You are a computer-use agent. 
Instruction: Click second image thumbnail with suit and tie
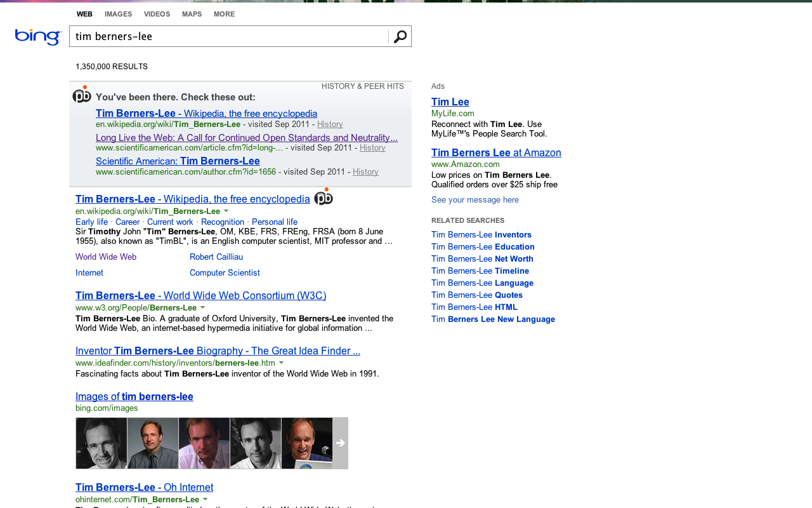pyautogui.click(x=153, y=443)
